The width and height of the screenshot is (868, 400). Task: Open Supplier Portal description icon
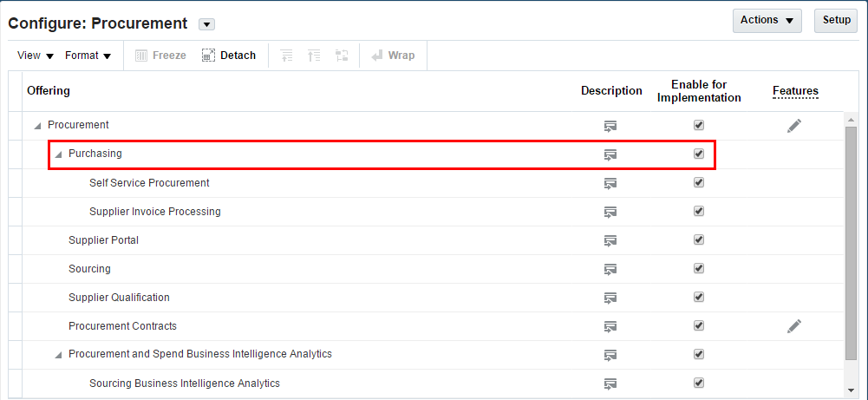[610, 240]
